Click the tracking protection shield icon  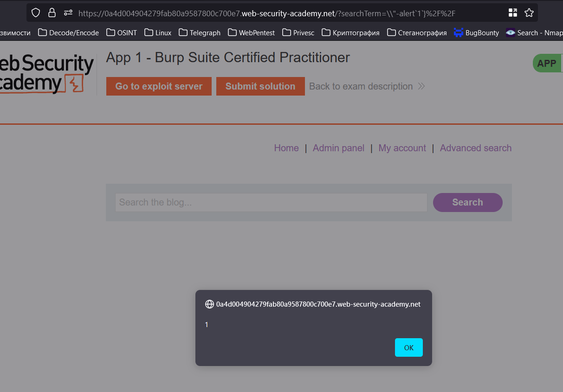(36, 13)
